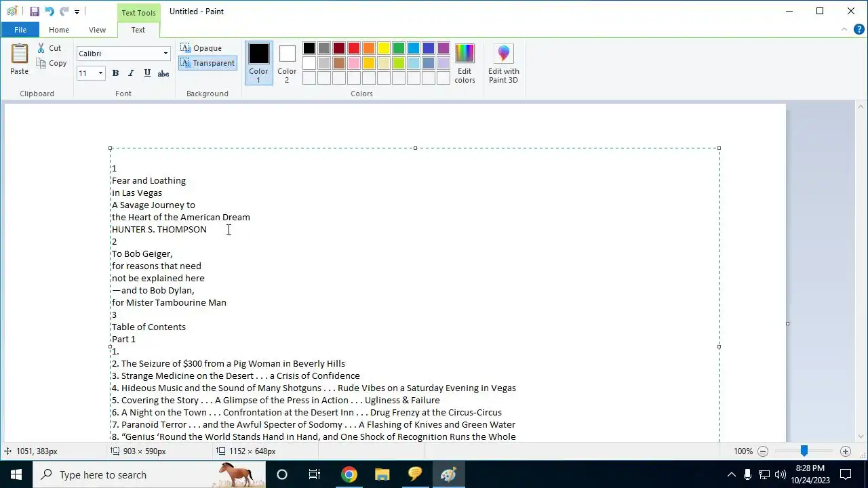Pick the green palette color
Viewport: 868px width, 488px height.
pos(399,48)
